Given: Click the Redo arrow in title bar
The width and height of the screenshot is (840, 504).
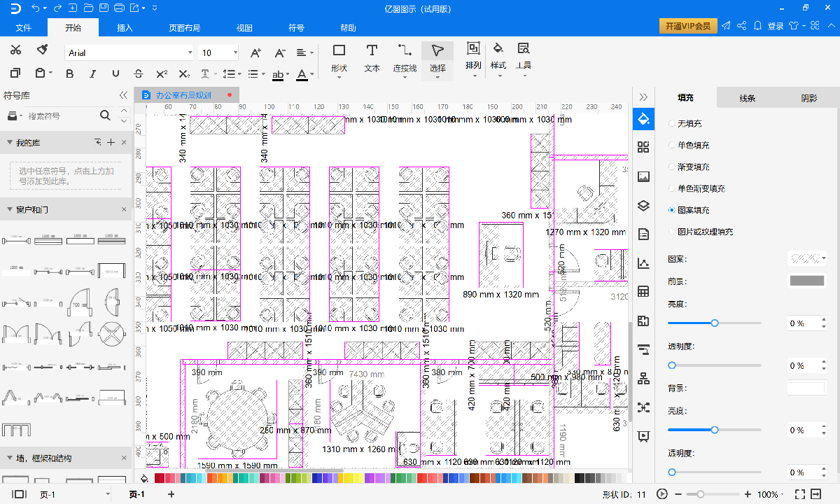Looking at the screenshot, I should (x=57, y=8).
